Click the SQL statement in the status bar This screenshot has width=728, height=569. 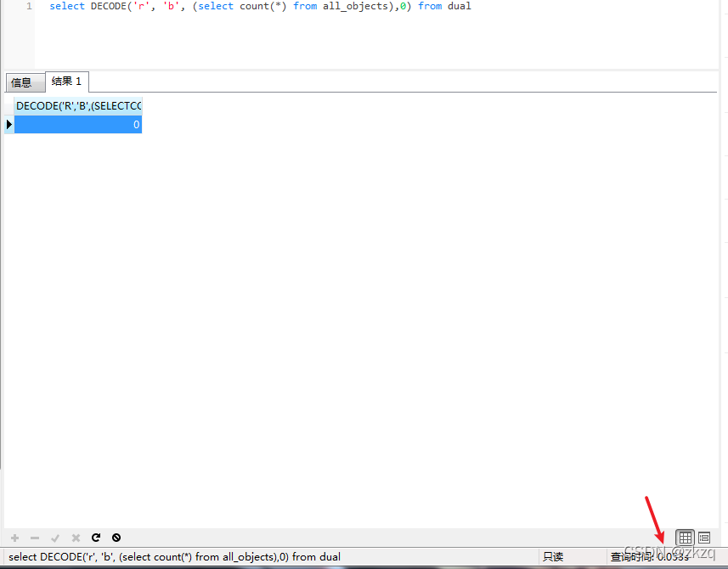(175, 557)
